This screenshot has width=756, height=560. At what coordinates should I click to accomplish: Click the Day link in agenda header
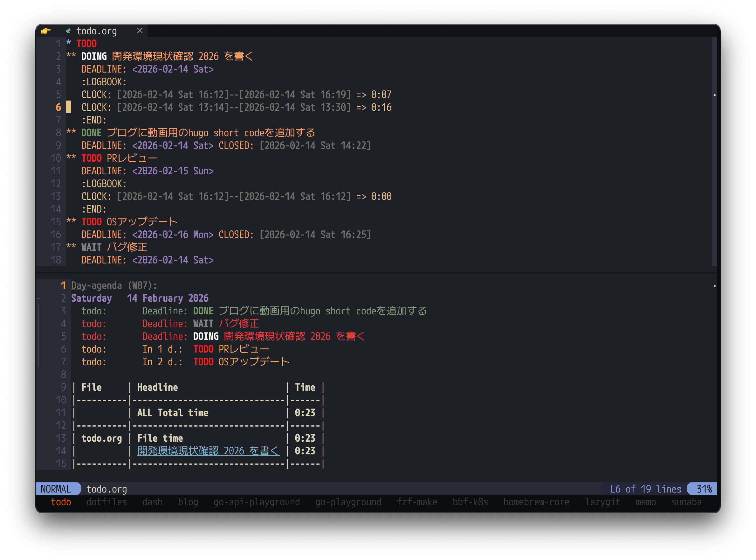click(x=79, y=285)
